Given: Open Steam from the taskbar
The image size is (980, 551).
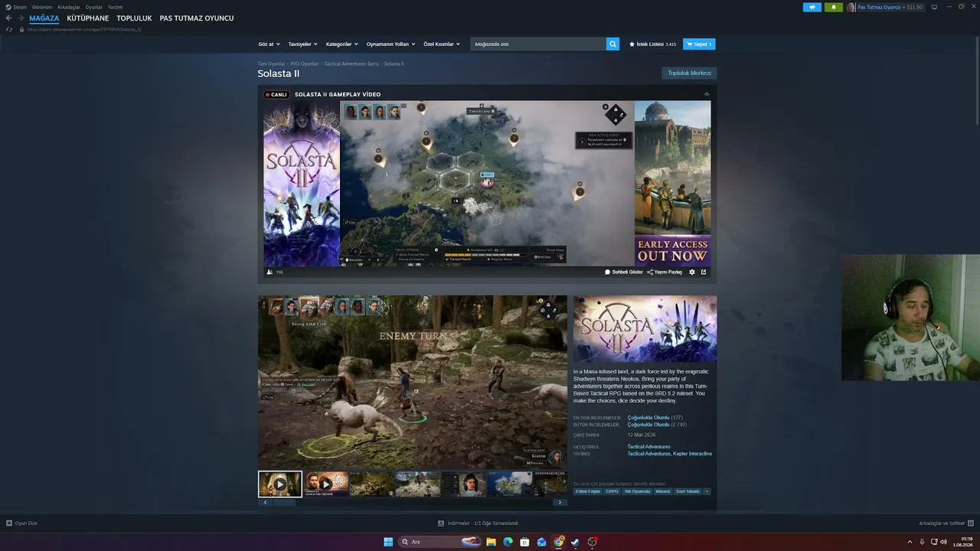Looking at the screenshot, I should (575, 542).
